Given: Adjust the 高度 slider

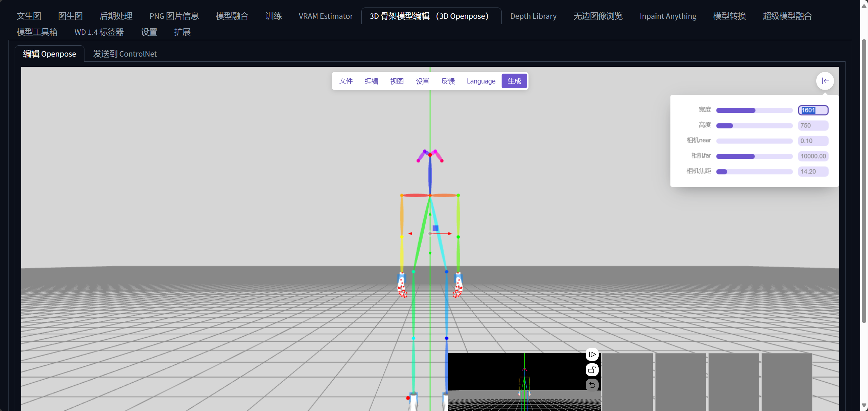Looking at the screenshot, I should [x=754, y=125].
